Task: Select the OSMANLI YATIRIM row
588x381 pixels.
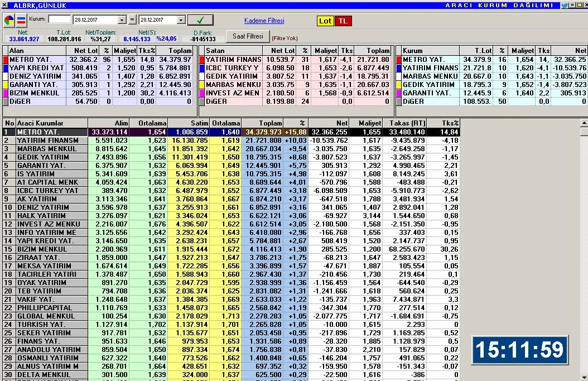Action: point(231,358)
